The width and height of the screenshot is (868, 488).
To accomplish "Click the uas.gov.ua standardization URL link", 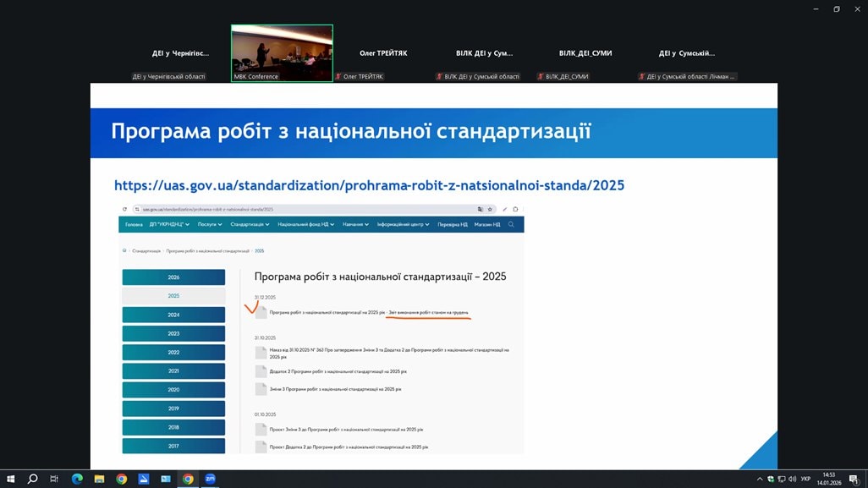I will 369,184.
